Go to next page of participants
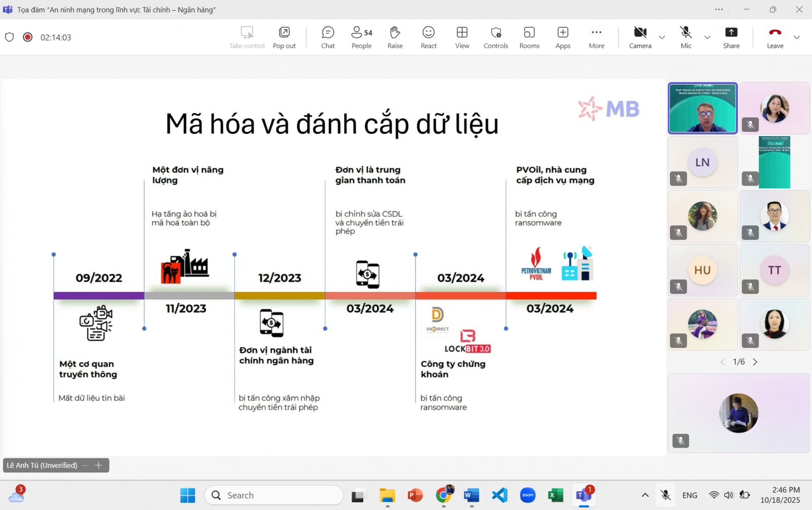The image size is (812, 510). point(755,362)
